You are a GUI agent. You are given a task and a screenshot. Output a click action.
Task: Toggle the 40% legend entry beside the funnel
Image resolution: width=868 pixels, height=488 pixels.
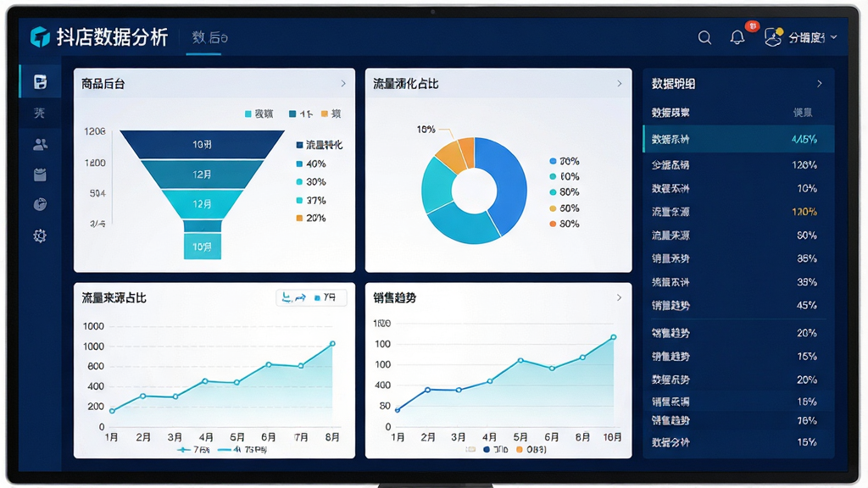pos(311,164)
